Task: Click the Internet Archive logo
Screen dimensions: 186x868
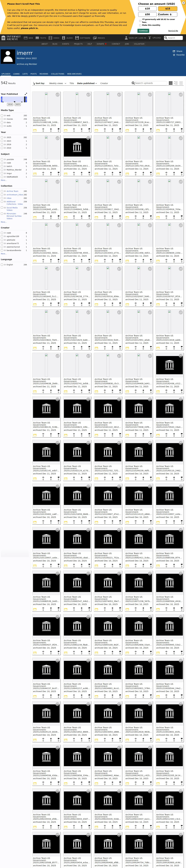Action: point(11,38)
